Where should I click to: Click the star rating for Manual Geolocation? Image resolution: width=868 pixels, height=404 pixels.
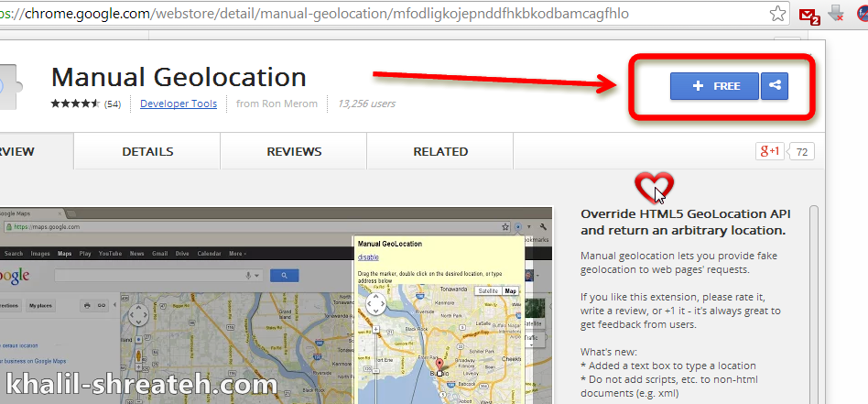(75, 104)
